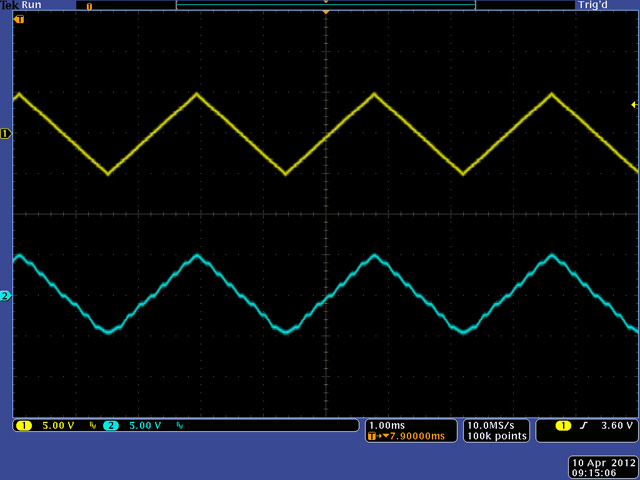Select the trigger source channel 1 badge
The height and width of the screenshot is (480, 640).
coord(563,426)
